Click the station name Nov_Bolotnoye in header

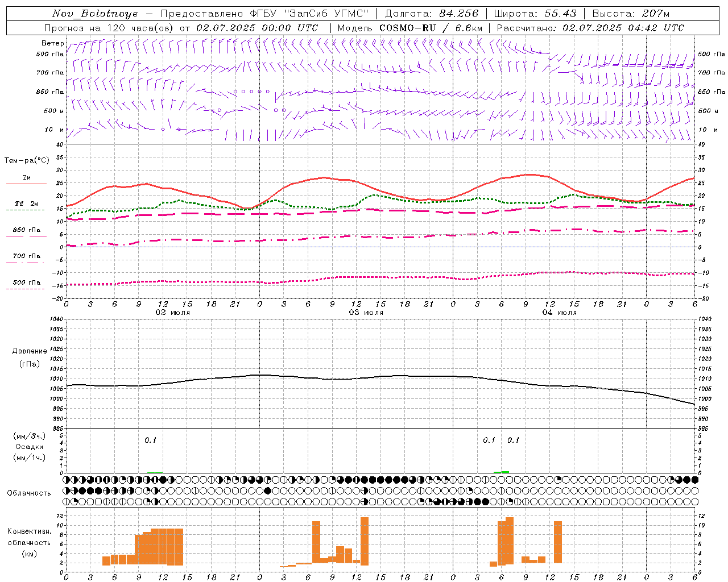point(95,14)
